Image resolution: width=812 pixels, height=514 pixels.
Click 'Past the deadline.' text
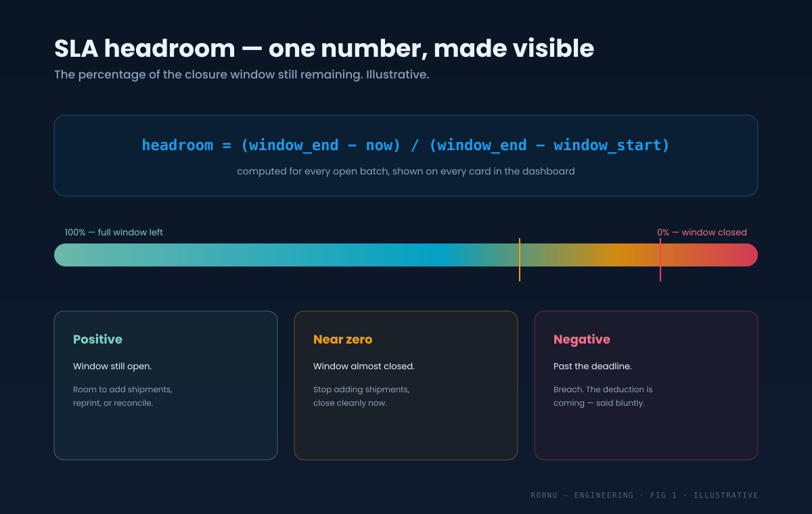[593, 366]
